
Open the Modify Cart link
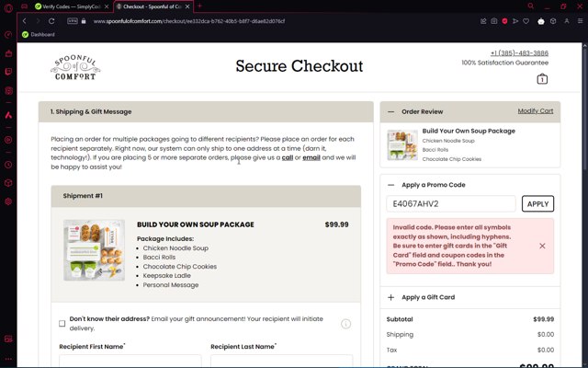point(535,111)
